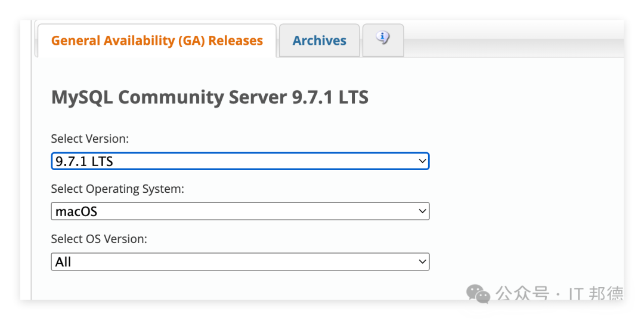Screen dimensions: 644x320
Task: Open the General Availability (GA) Releases tab
Action: pos(157,41)
